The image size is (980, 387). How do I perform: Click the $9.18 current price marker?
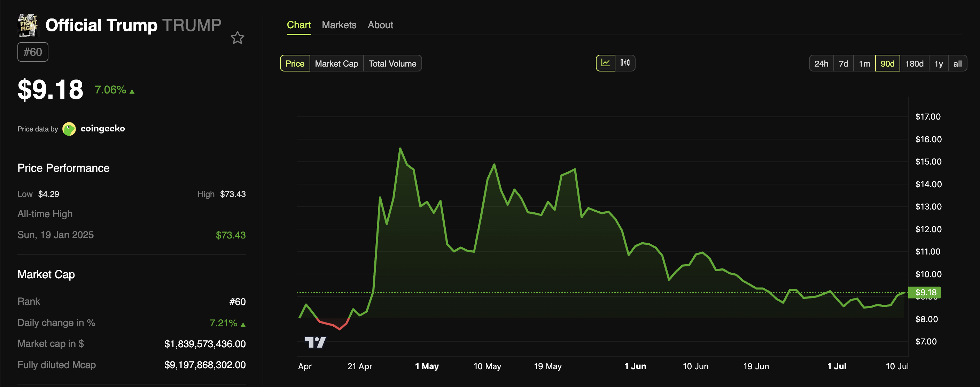[x=925, y=292]
